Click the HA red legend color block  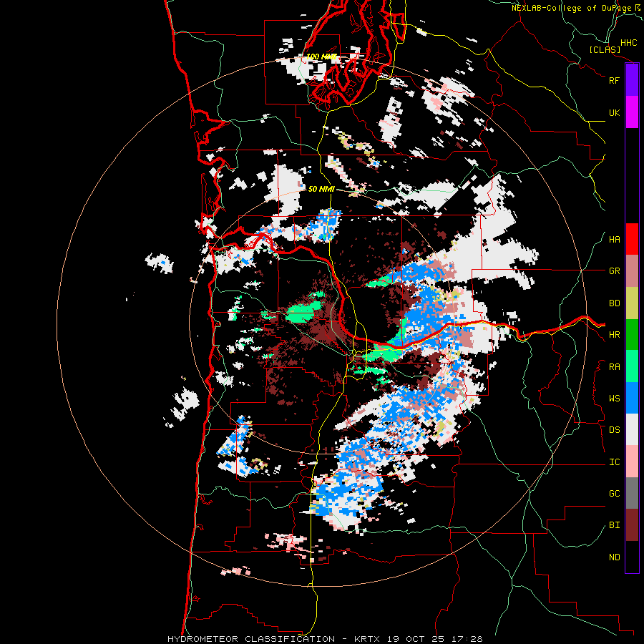click(632, 239)
